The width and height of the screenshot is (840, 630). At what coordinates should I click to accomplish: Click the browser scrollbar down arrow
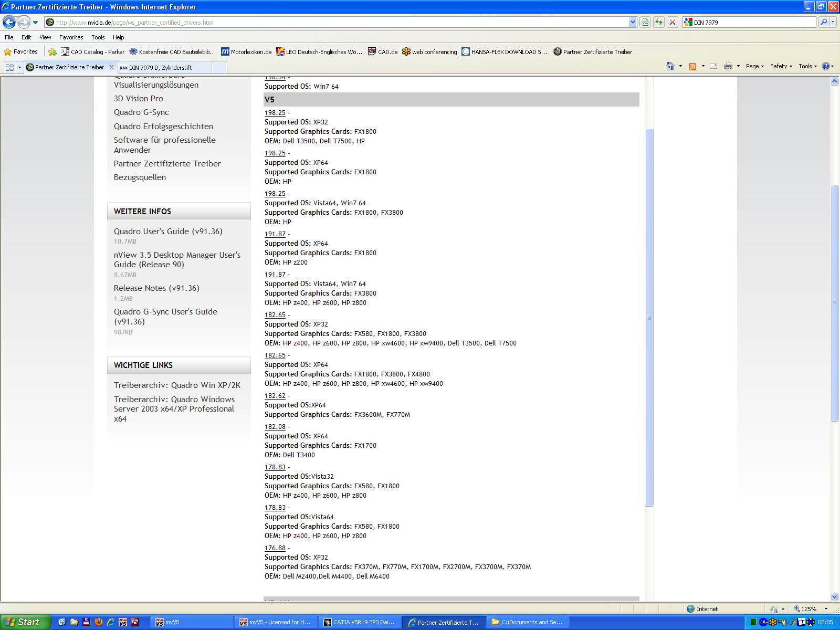(835, 596)
